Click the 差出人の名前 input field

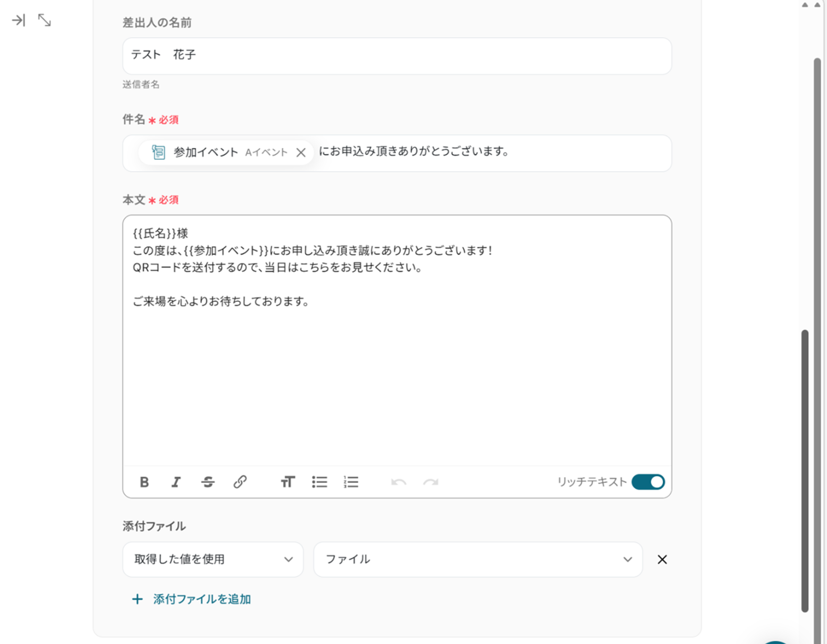pyautogui.click(x=397, y=56)
